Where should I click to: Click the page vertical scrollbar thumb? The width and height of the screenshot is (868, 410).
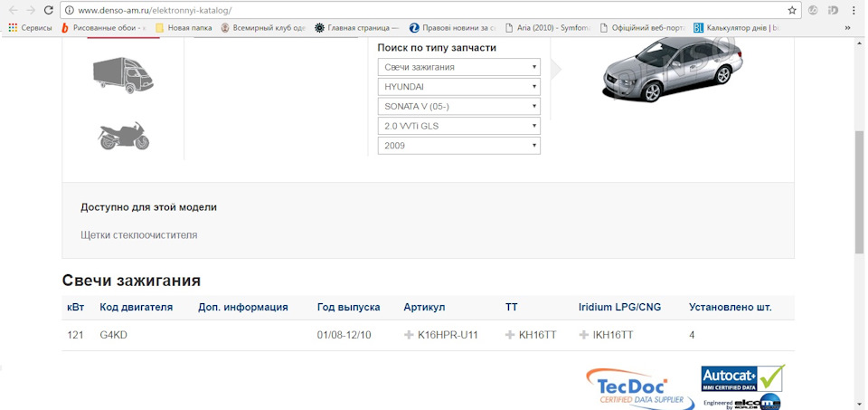859,192
